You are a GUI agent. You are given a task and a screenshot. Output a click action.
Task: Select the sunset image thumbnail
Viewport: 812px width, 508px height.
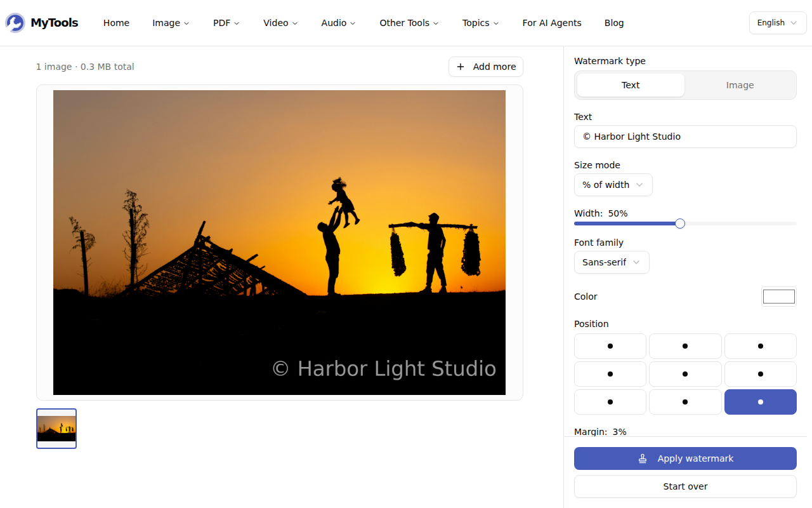56,429
